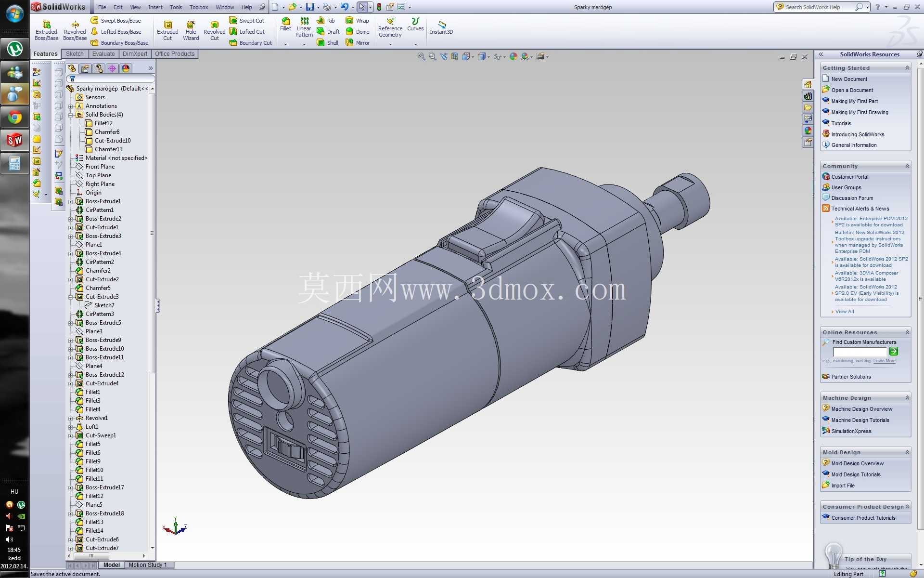
Task: Select the Rib tool
Action: 326,21
